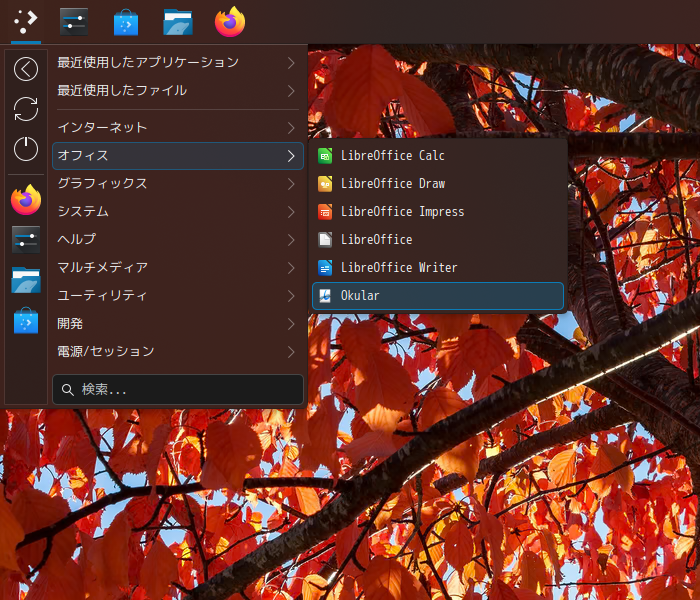700x600 pixels.
Task: Expand the オフィス category arrow
Action: pos(291,156)
